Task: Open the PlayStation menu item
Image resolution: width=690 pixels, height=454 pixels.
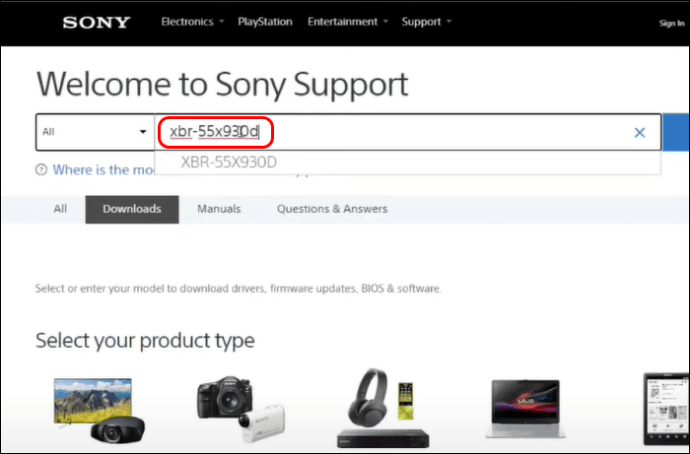Action: tap(265, 22)
